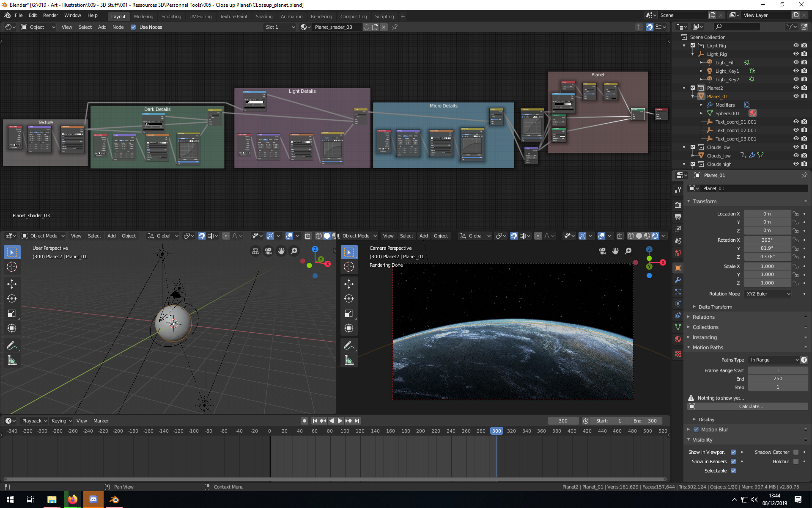
Task: Expand the Collections panel
Action: click(x=705, y=327)
